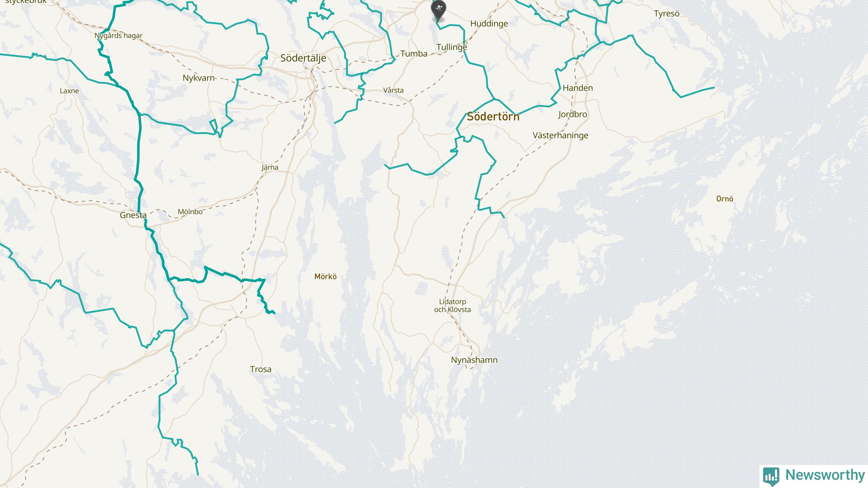Viewport: 868px width, 488px height.
Task: Click the Järna town label
Action: (x=270, y=167)
